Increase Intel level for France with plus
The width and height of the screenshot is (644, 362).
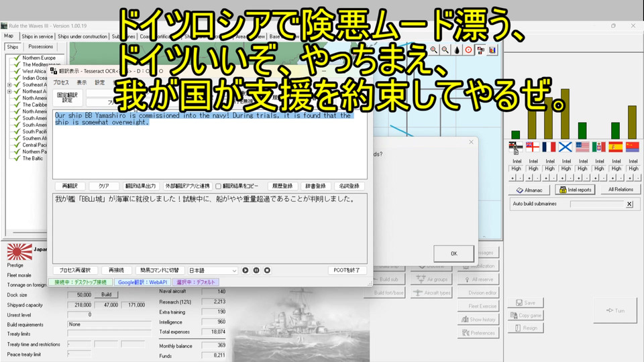(x=545, y=178)
